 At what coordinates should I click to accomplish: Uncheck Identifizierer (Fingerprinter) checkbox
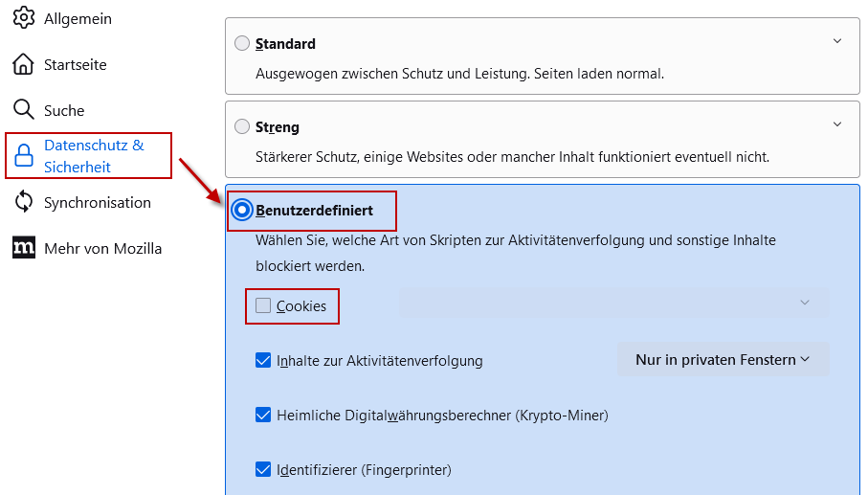point(263,469)
